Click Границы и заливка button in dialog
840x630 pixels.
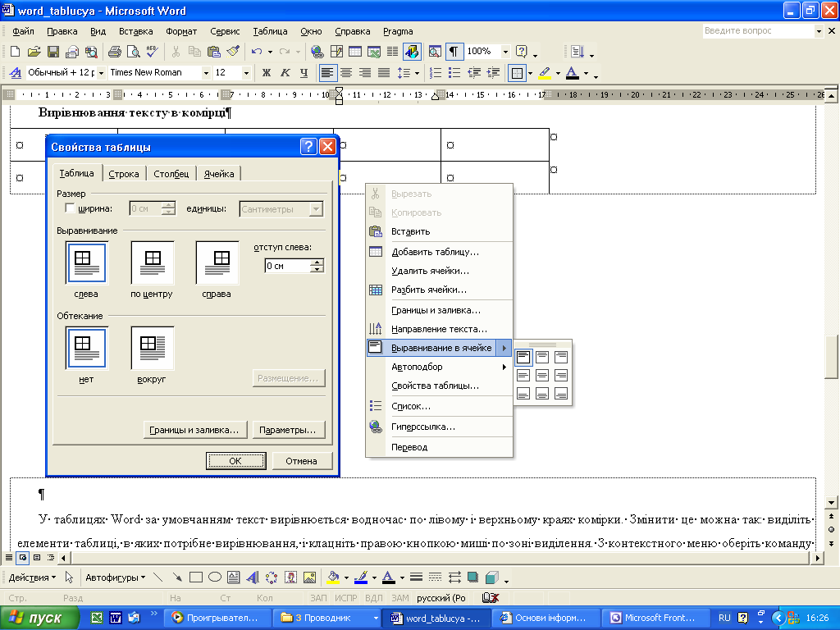pos(194,430)
